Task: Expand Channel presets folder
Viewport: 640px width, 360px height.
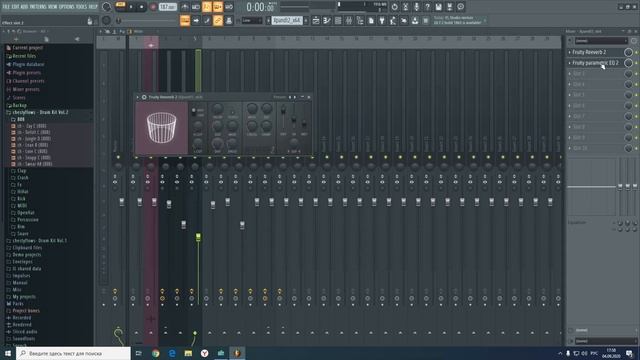Action: (x=28, y=81)
